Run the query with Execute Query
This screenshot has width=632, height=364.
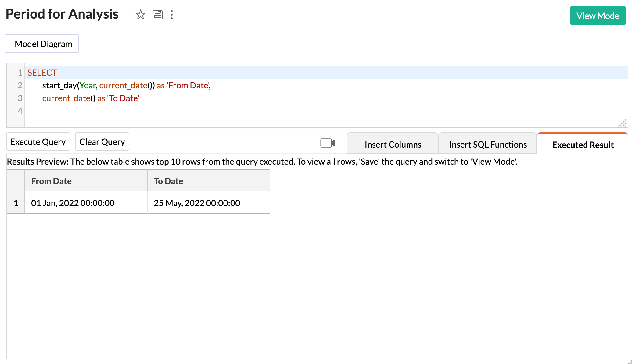pos(38,142)
